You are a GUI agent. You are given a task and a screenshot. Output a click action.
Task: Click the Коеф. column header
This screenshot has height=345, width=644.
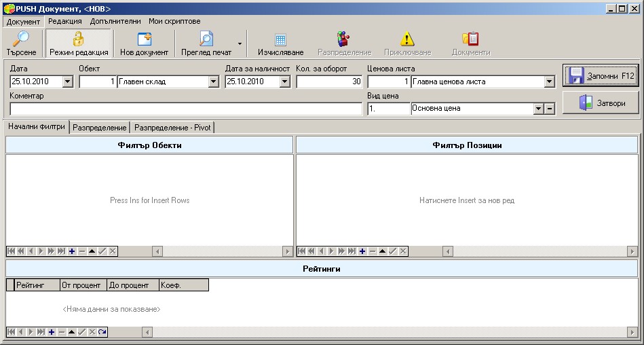click(x=184, y=285)
